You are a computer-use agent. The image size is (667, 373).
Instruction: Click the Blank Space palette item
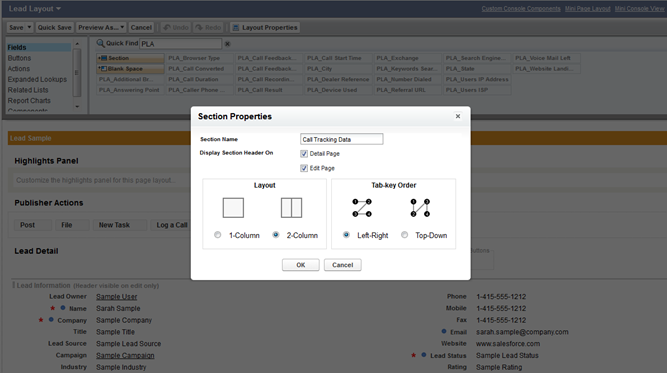point(130,68)
